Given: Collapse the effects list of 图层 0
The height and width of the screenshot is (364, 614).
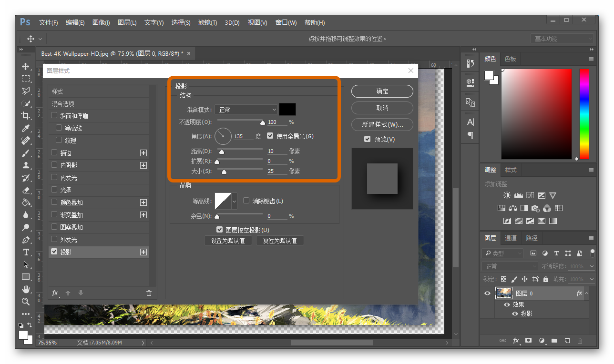Looking at the screenshot, I should tap(587, 293).
